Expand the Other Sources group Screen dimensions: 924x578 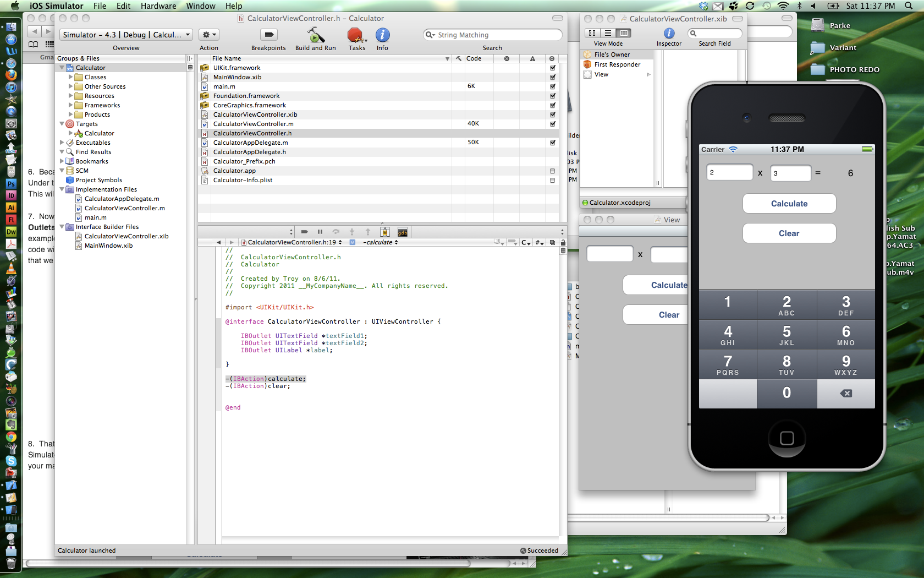coord(70,86)
